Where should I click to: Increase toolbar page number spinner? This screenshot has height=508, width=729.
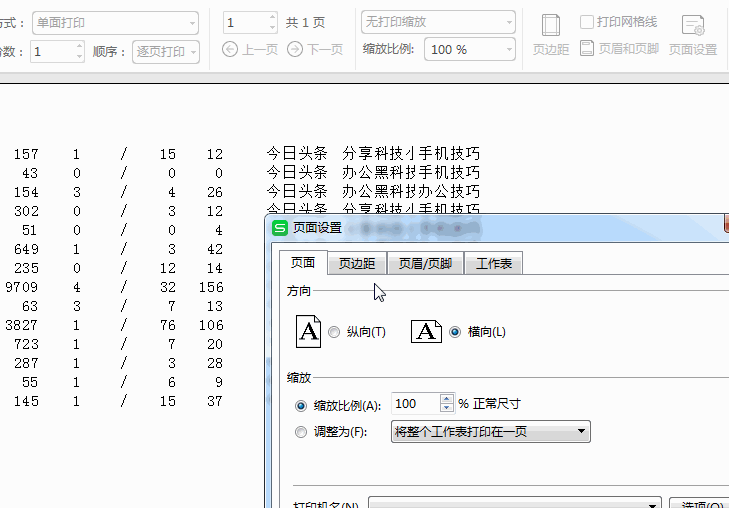(272, 18)
